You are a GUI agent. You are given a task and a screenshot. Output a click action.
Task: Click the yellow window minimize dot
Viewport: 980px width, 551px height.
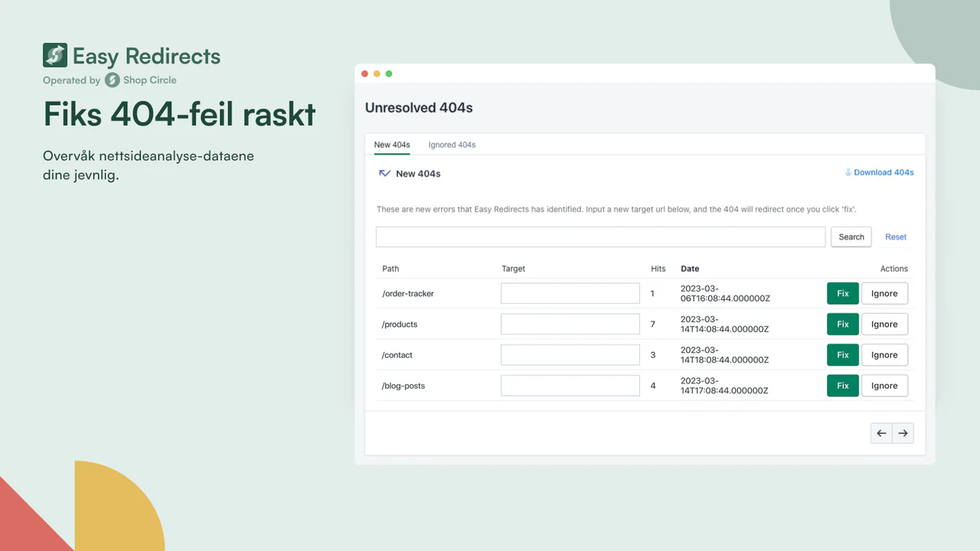[x=377, y=73]
